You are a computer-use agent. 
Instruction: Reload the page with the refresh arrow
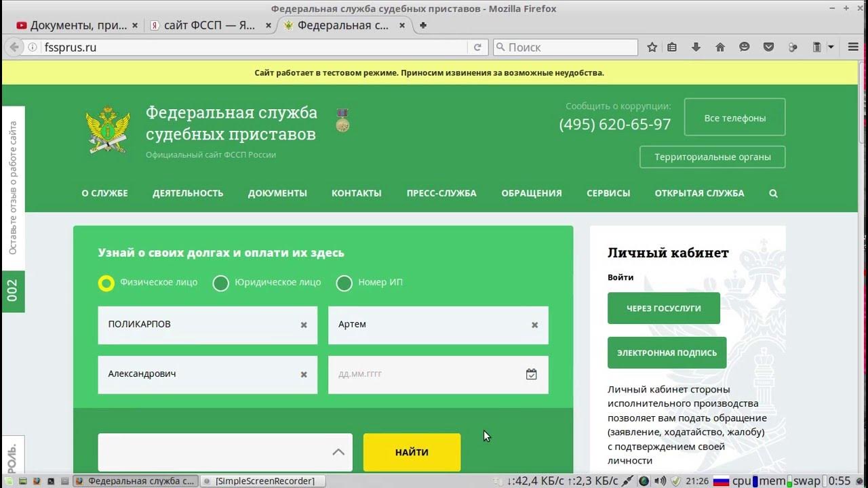(477, 47)
